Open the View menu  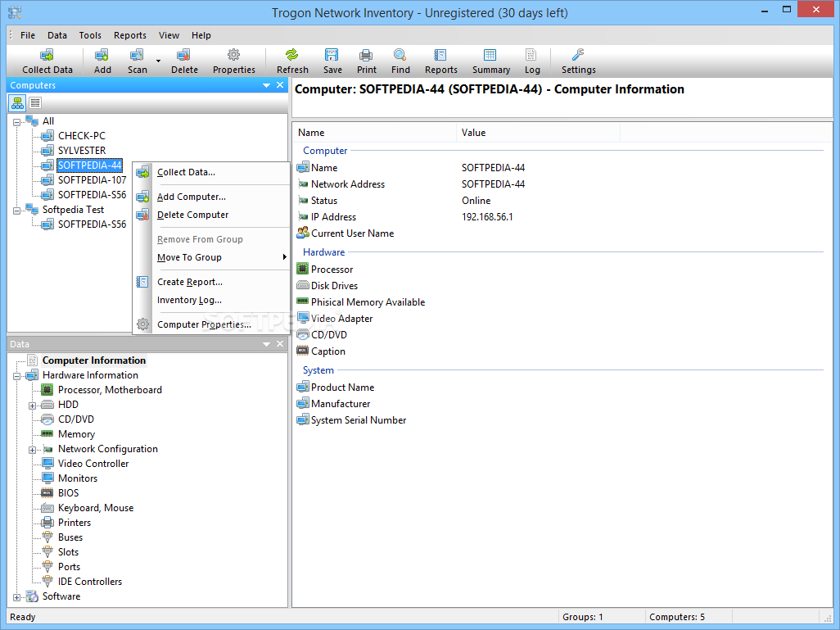tap(169, 35)
